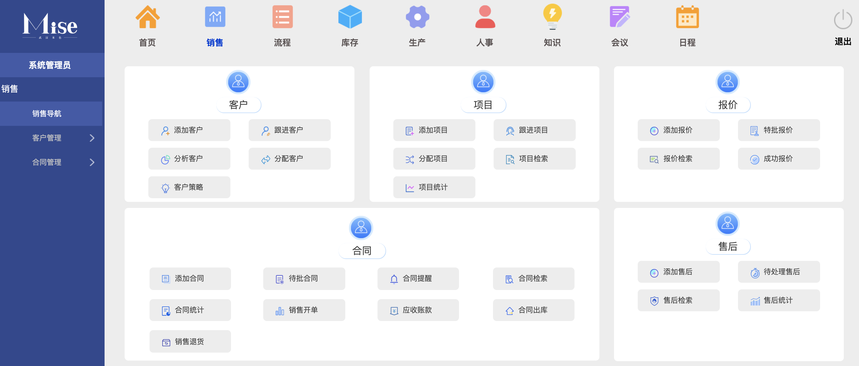Image resolution: width=859 pixels, height=366 pixels.
Task: Click the 客户 section title pill
Action: pyautogui.click(x=238, y=105)
